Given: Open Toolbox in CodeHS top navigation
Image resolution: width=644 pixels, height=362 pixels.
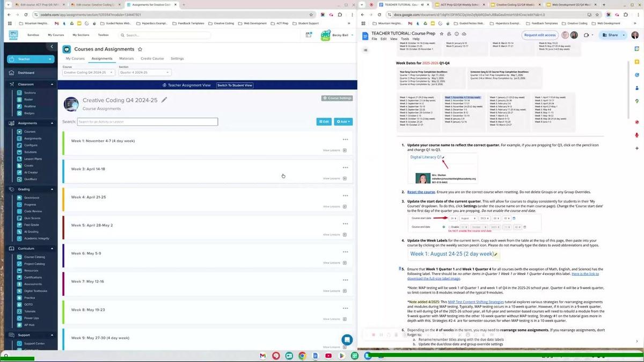Looking at the screenshot, I should [x=103, y=35].
